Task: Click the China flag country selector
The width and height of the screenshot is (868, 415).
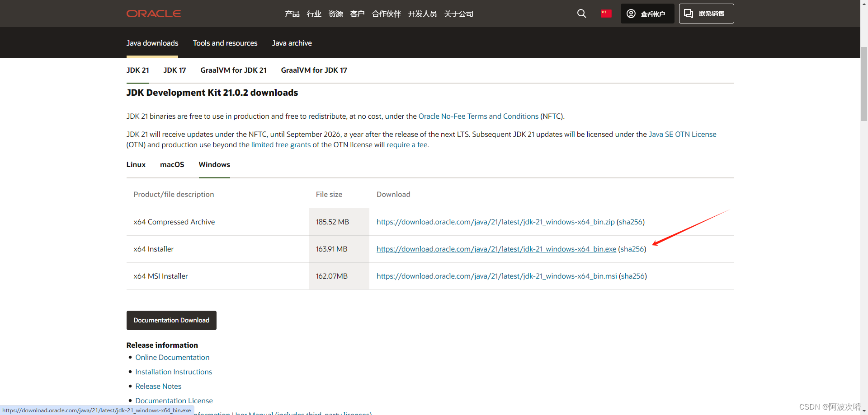Action: [x=606, y=14]
